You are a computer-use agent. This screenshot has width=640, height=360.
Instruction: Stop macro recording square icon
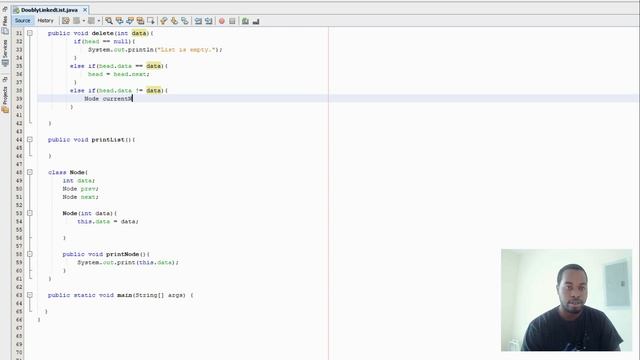pos(232,21)
